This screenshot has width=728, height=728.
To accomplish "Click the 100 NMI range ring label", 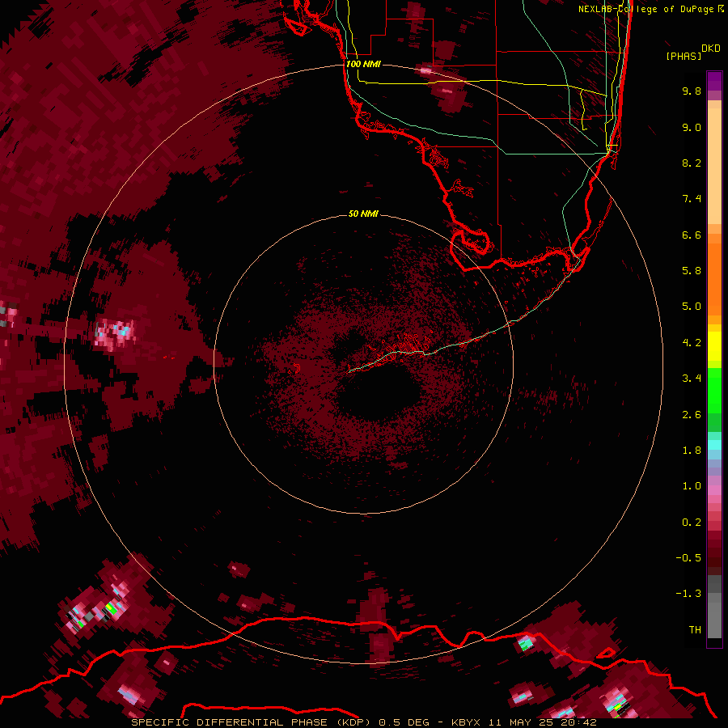I will coord(363,64).
